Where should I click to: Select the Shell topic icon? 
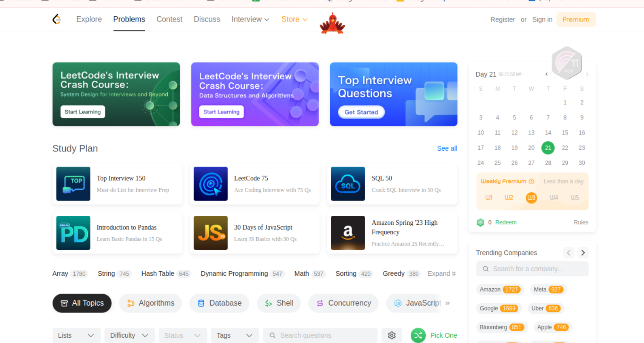click(x=268, y=303)
